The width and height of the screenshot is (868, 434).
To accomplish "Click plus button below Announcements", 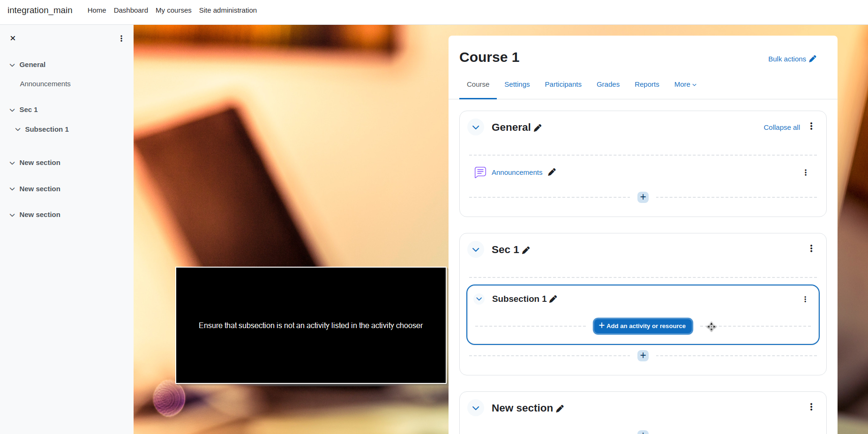I will [x=643, y=197].
